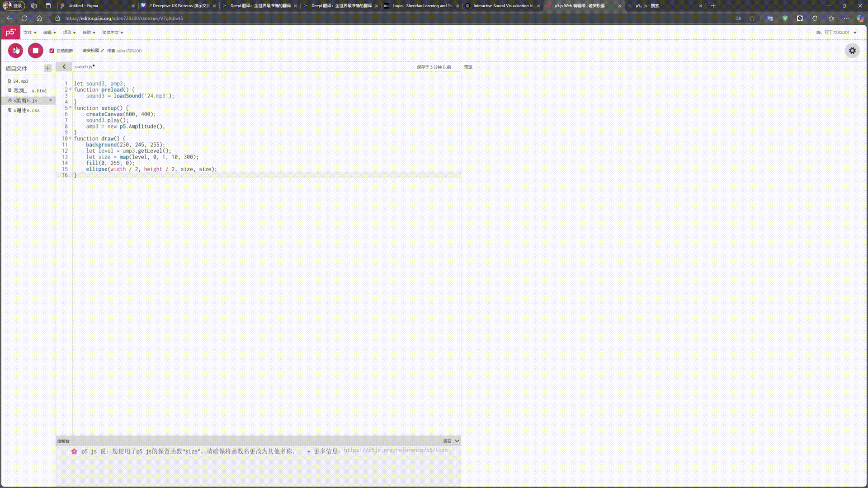Click the p5 logo

click(x=10, y=32)
